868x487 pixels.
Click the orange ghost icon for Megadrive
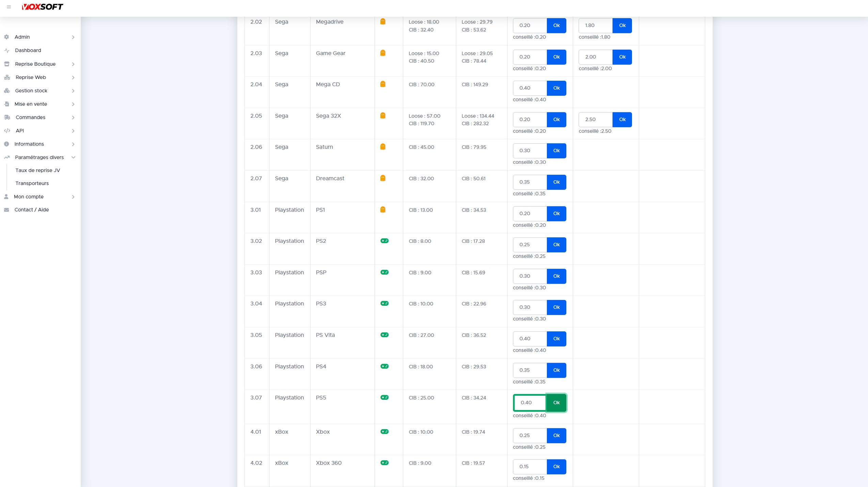tap(383, 21)
